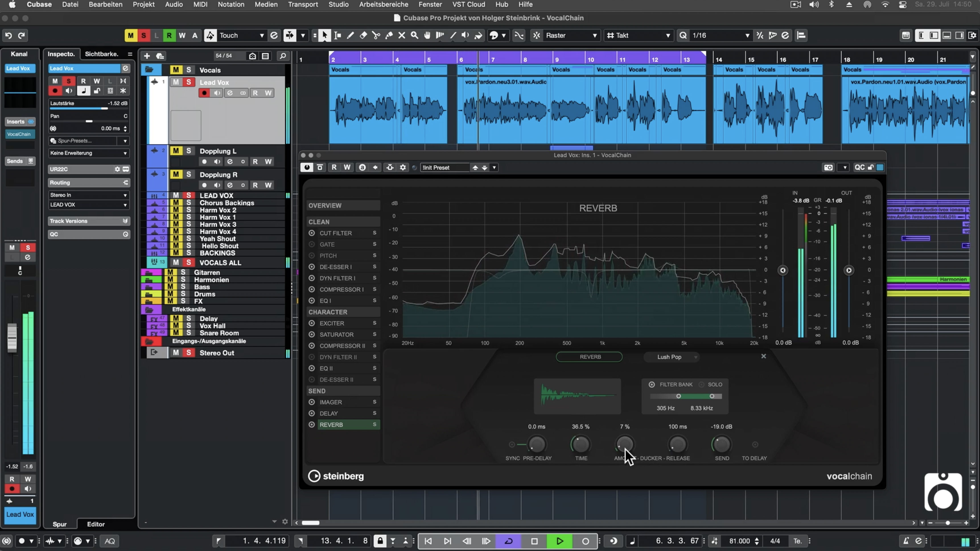Click the Quantize Q icon
This screenshot has height=551, width=980.
[683, 35]
